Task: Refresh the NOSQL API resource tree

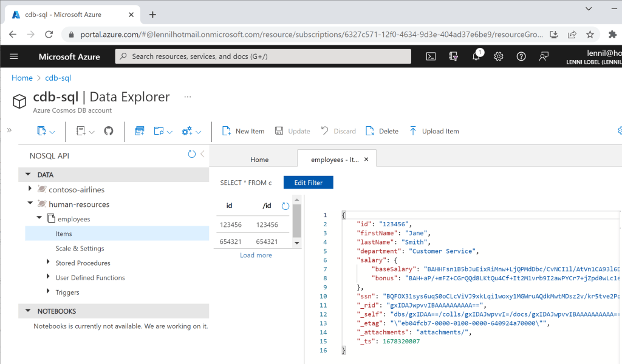Action: 191,154
